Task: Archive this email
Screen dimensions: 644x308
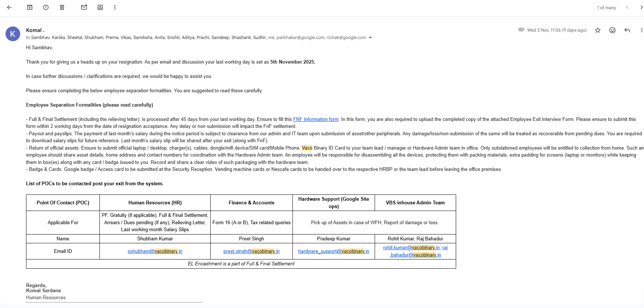Action: (30, 7)
